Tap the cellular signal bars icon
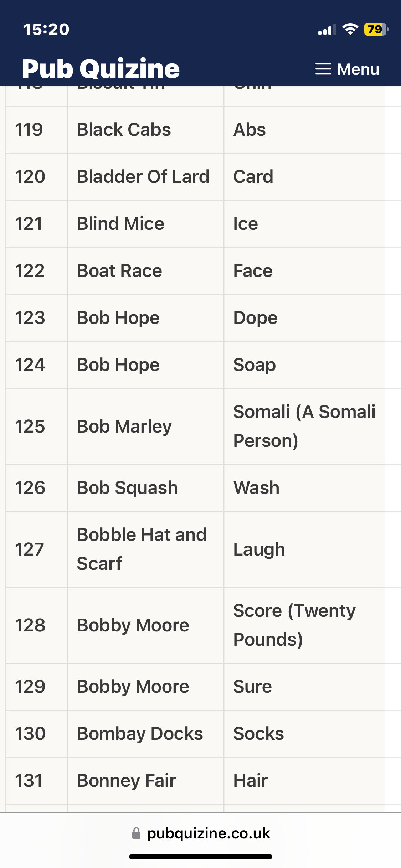The image size is (401, 868). tap(327, 30)
